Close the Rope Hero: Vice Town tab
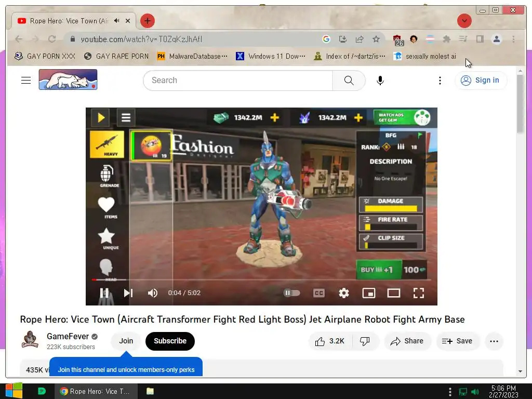The width and height of the screenshot is (532, 399). tap(128, 21)
